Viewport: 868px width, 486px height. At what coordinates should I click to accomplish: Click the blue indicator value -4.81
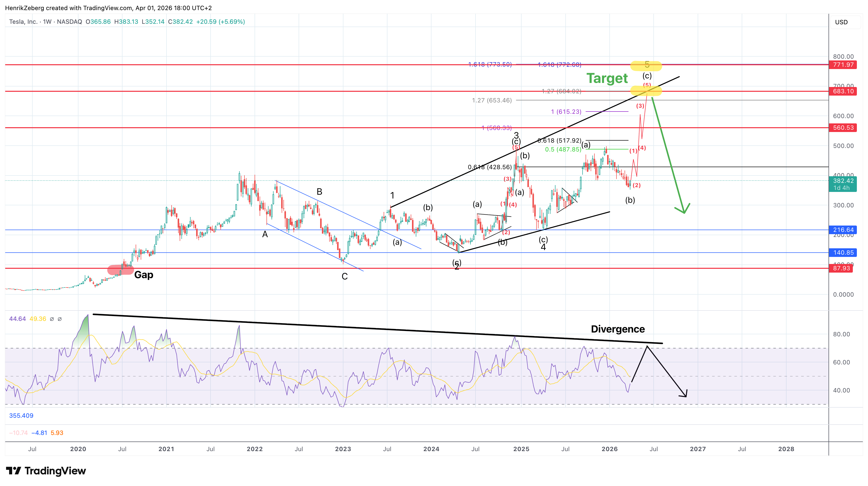[39, 433]
